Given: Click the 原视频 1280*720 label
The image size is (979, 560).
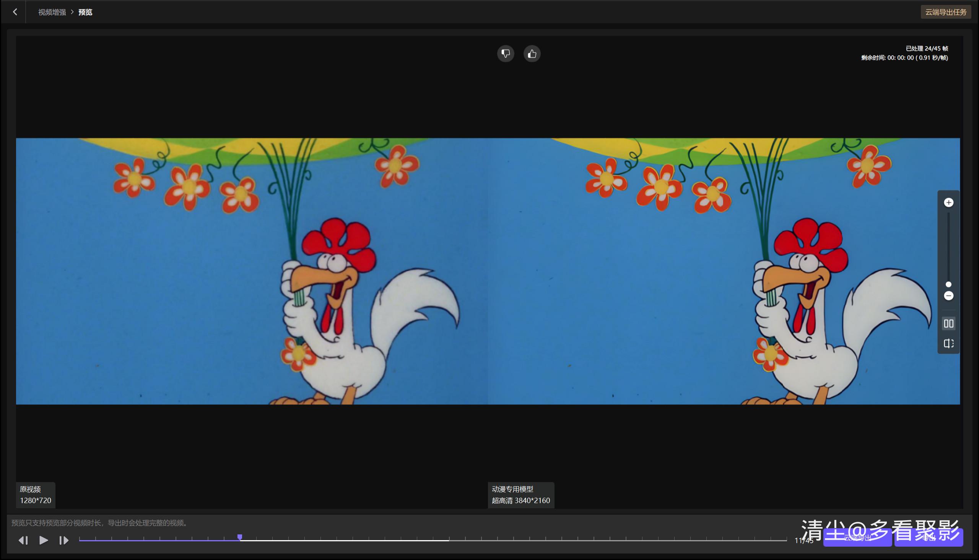Looking at the screenshot, I should pos(36,495).
